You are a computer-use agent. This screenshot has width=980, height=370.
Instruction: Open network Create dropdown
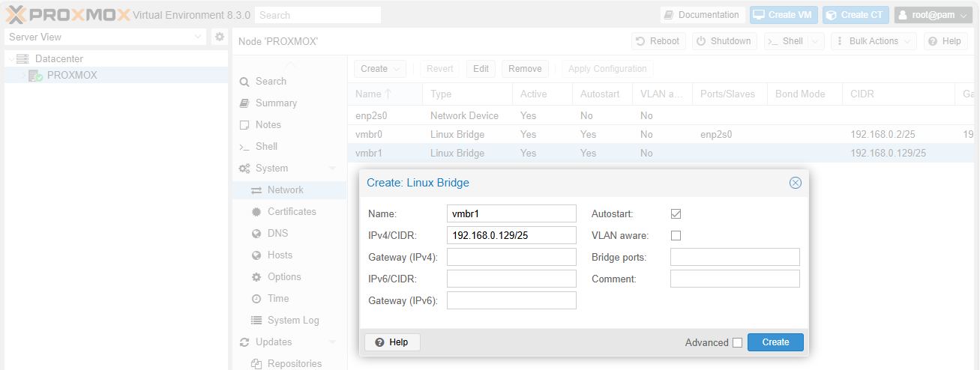[x=380, y=69]
